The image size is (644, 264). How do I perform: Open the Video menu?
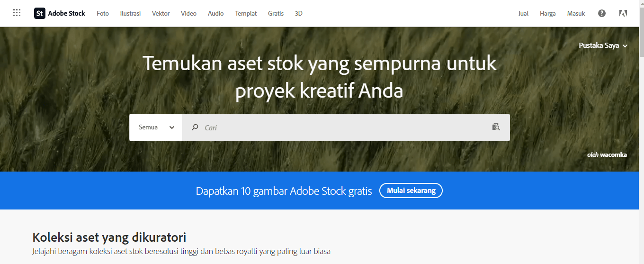click(188, 13)
